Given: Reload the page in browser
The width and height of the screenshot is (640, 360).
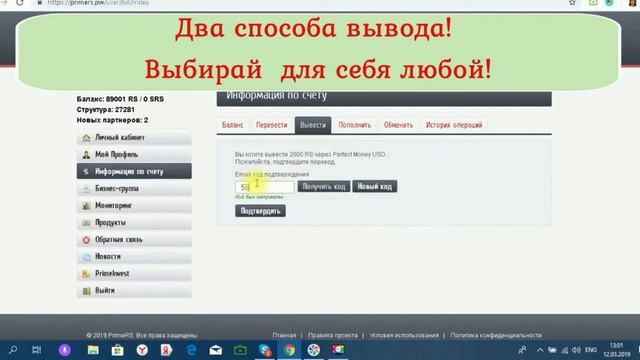Looking at the screenshot, I should 20,3.
